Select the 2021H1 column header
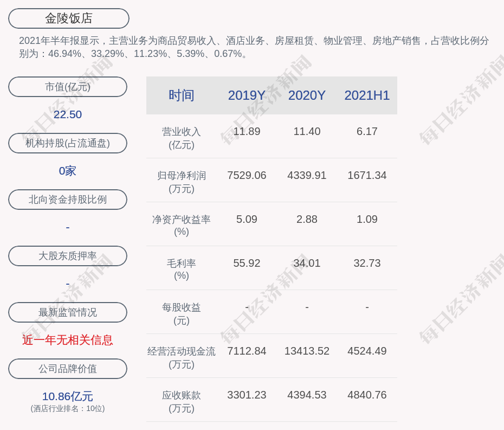The width and height of the screenshot is (504, 430). click(x=367, y=95)
